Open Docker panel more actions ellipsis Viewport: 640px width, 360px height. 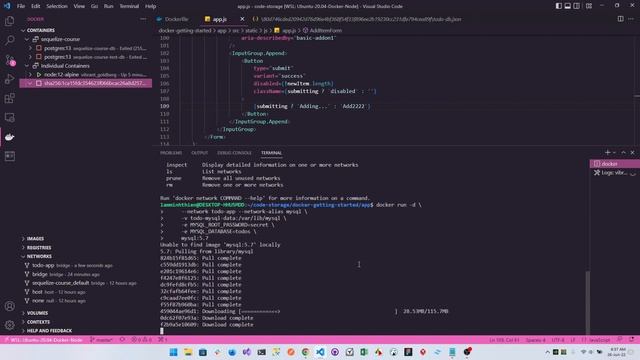pos(143,19)
